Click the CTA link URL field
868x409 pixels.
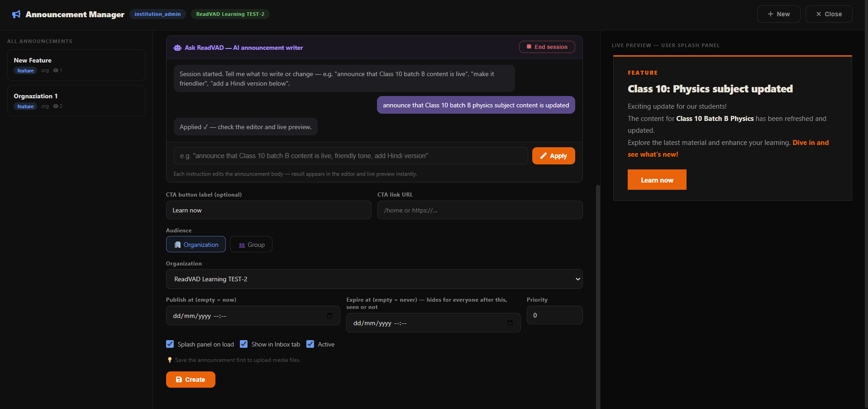tap(480, 210)
